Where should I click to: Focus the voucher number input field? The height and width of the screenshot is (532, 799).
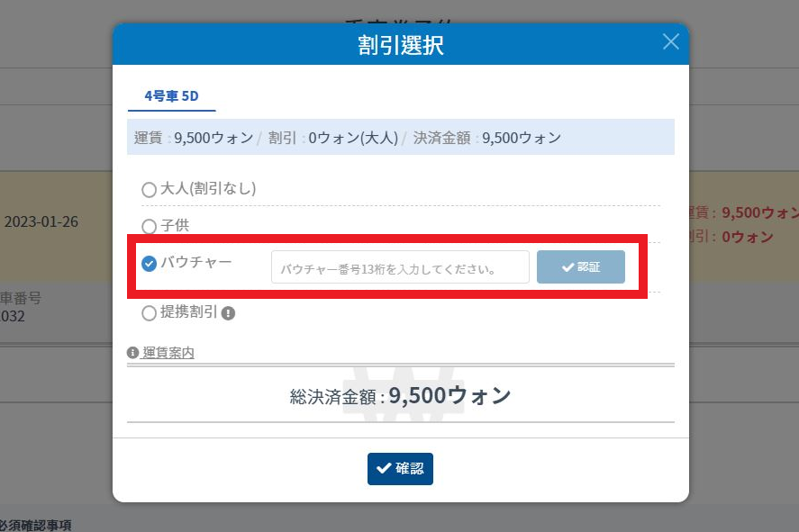tap(400, 267)
